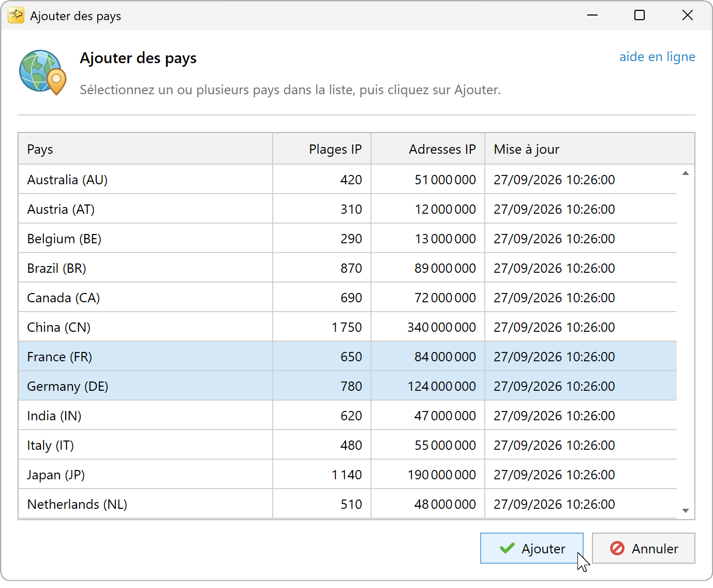
Task: Click the scrollbar up arrow in the list
Action: pos(686,173)
